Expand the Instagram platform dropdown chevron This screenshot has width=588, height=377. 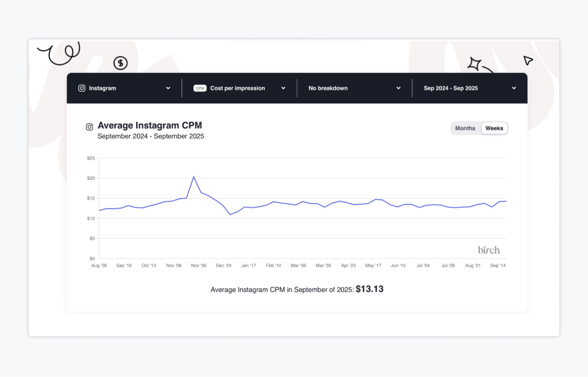[x=168, y=88]
